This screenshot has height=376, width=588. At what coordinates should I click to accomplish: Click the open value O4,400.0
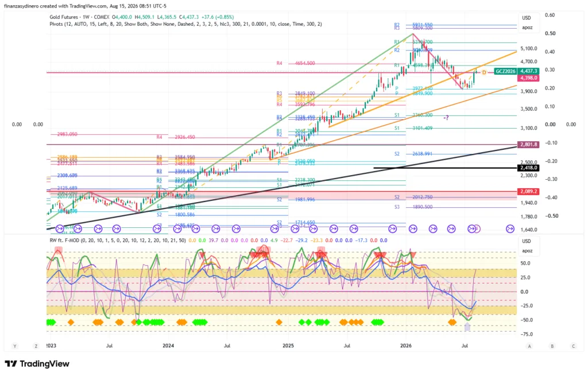coord(122,17)
